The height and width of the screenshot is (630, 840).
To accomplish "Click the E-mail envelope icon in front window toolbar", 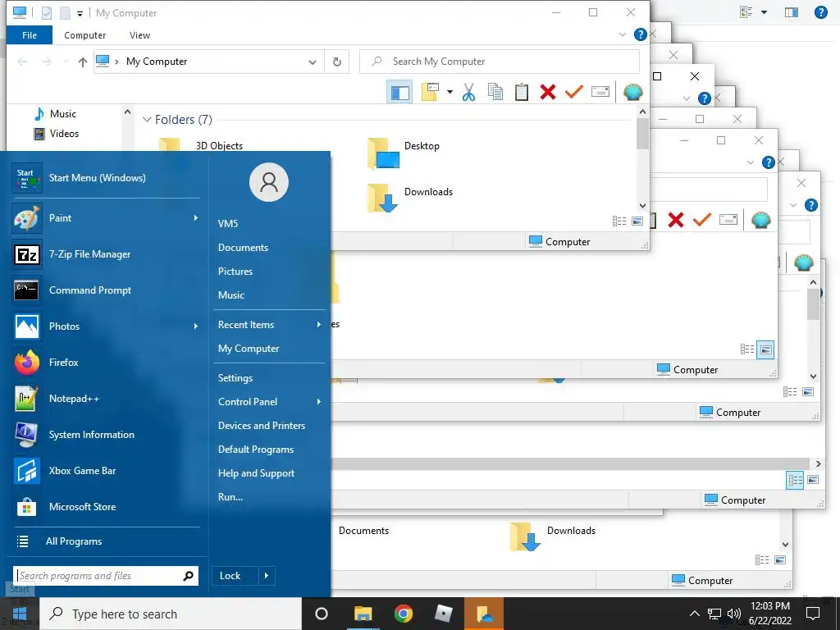I will point(600,92).
